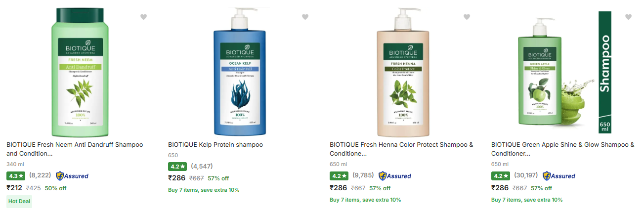Viewport: 644px width, 212px height.
Task: Open BIOTIQUE Fresh Neem Anti Dandruff Shampoo link
Action: coord(75,149)
